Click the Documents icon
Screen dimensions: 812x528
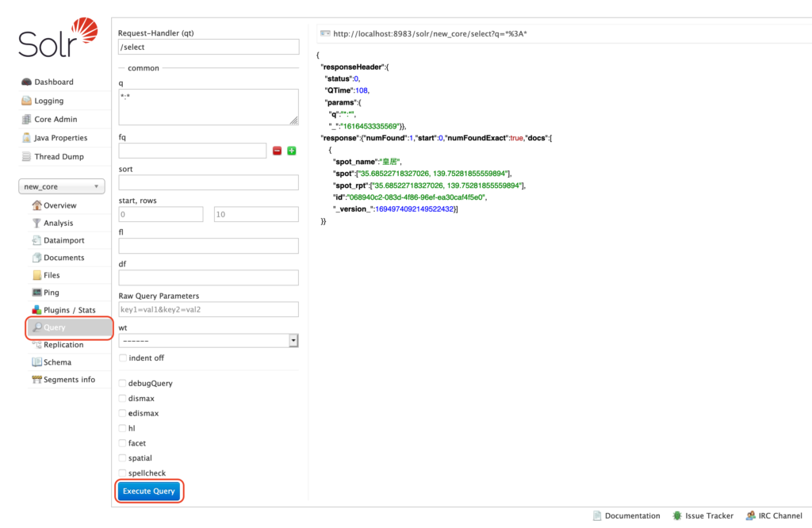tap(36, 258)
